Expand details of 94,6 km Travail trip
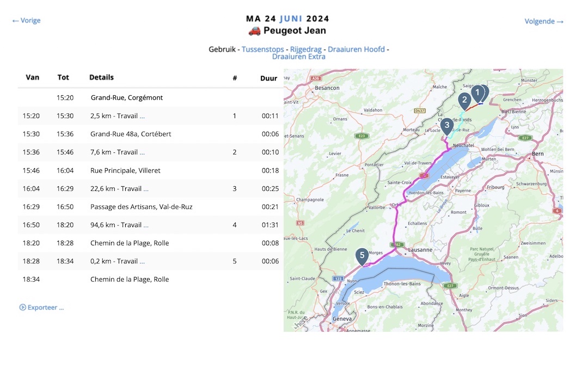This screenshot has width=588, height=370. (x=146, y=225)
